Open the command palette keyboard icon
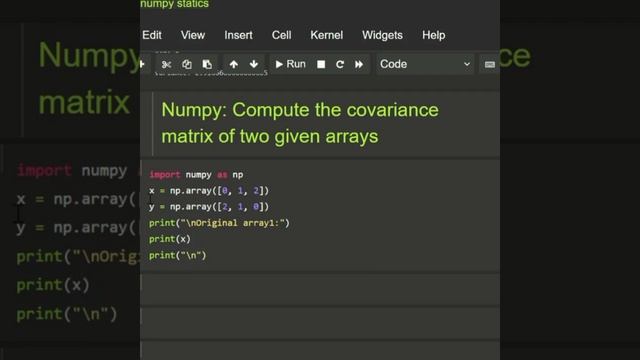The height and width of the screenshot is (360, 640). tap(489, 64)
